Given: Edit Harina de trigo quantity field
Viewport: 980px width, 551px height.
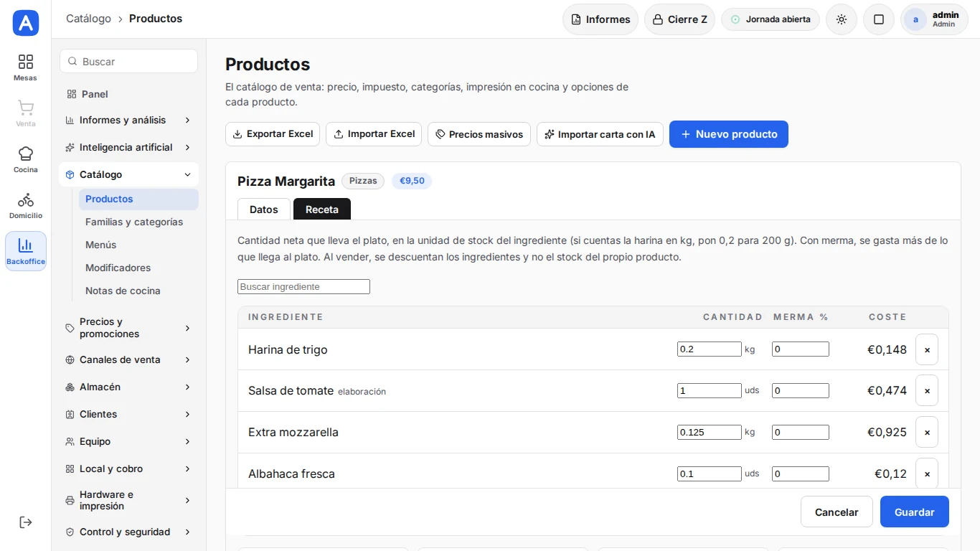Looking at the screenshot, I should [x=710, y=349].
